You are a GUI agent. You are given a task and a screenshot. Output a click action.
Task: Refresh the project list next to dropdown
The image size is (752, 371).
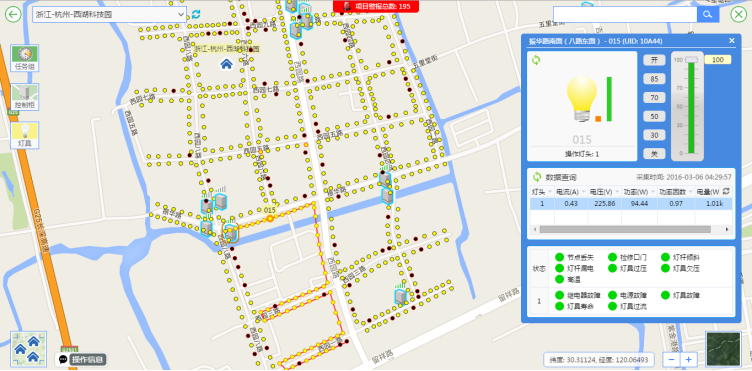point(196,14)
